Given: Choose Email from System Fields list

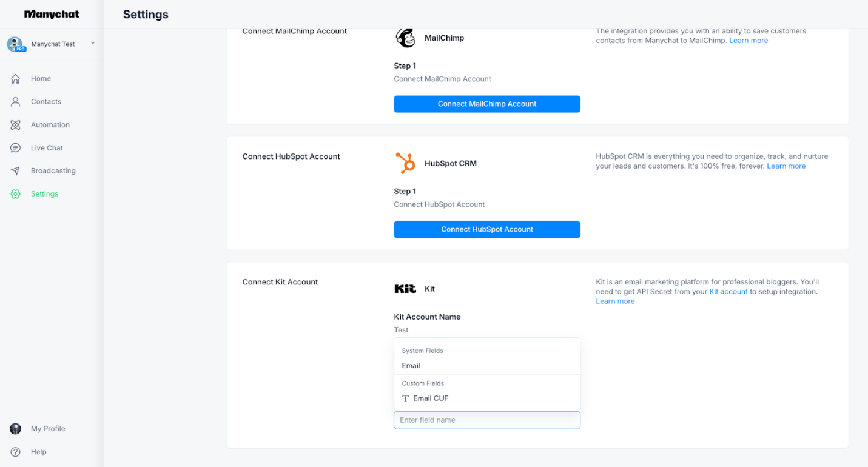Looking at the screenshot, I should [x=411, y=366].
